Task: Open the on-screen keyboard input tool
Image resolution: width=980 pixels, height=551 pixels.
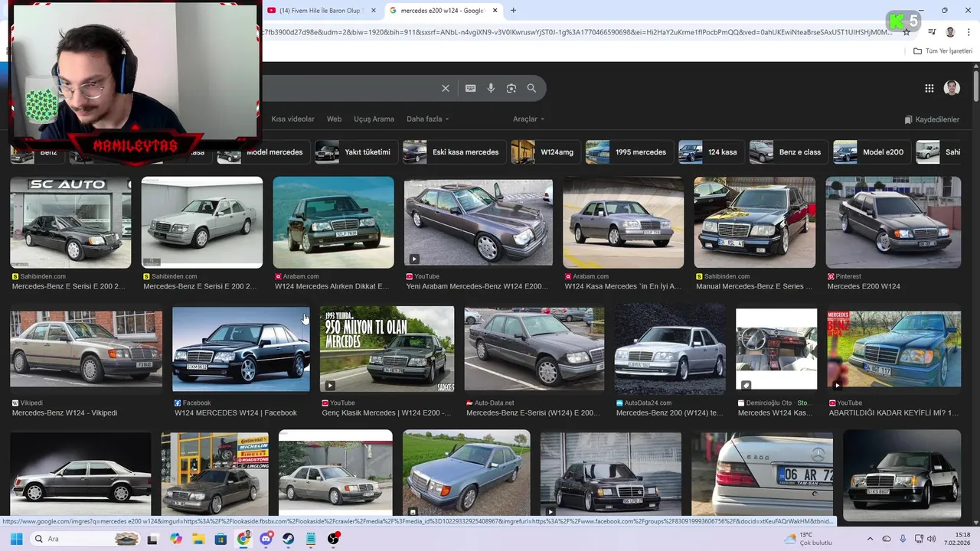Action: [470, 88]
